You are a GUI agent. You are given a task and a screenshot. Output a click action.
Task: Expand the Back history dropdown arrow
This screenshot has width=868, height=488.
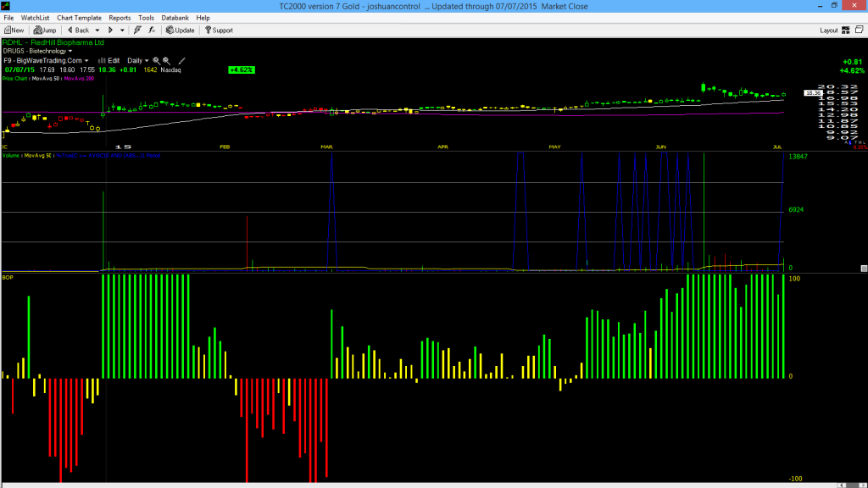click(97, 30)
